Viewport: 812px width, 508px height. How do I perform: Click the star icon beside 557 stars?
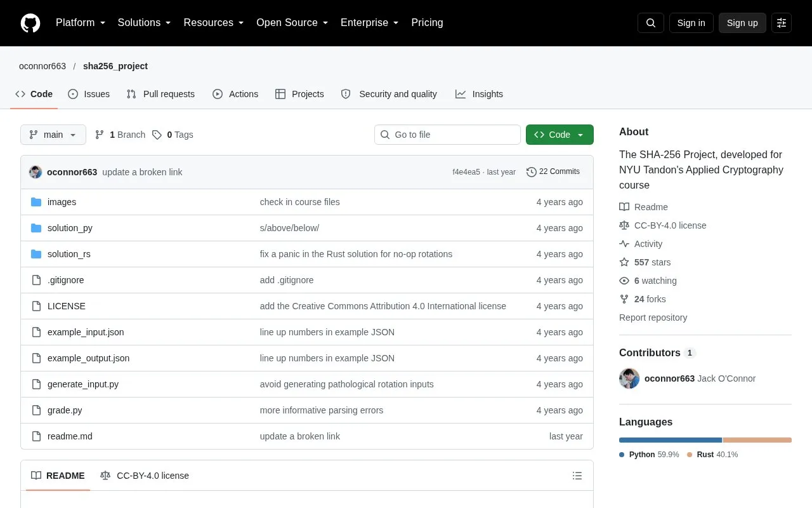[x=624, y=262]
